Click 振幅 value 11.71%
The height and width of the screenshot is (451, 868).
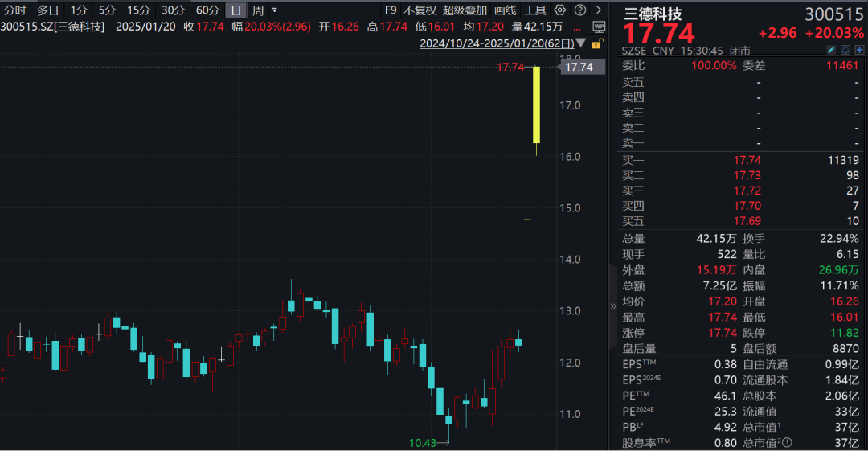pyautogui.click(x=839, y=286)
